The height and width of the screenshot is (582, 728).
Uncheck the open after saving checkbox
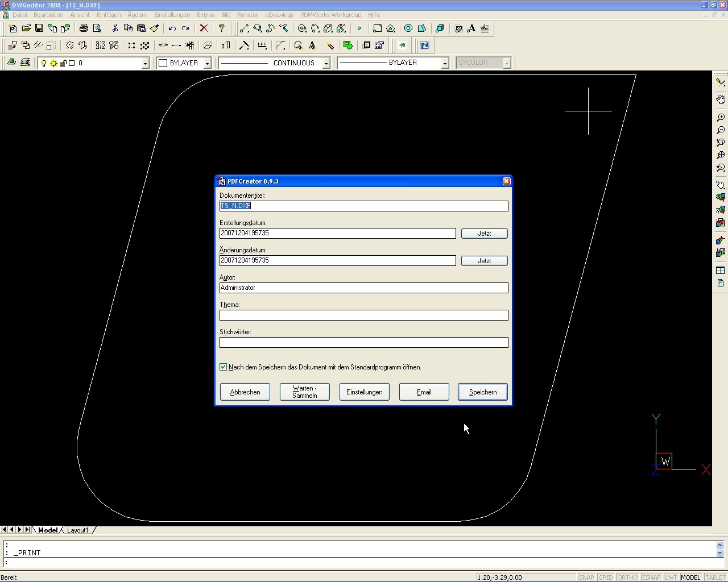(x=224, y=367)
